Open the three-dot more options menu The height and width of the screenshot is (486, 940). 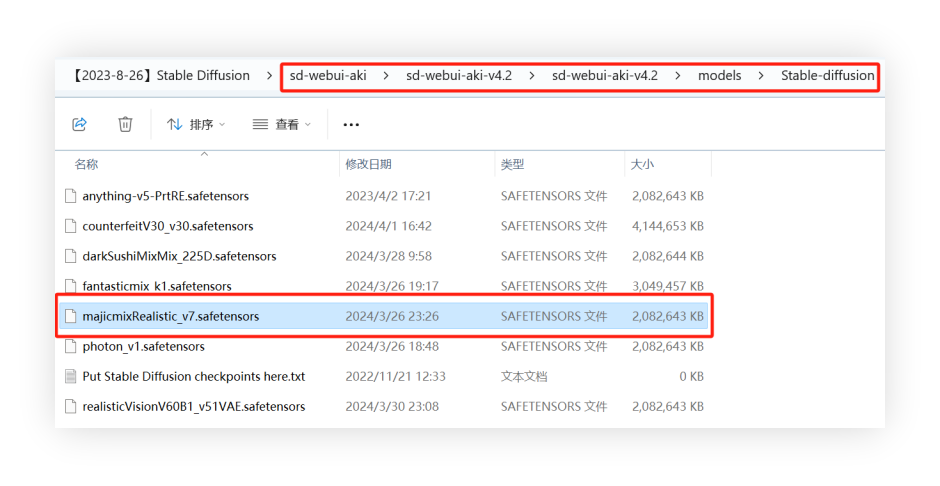(351, 125)
